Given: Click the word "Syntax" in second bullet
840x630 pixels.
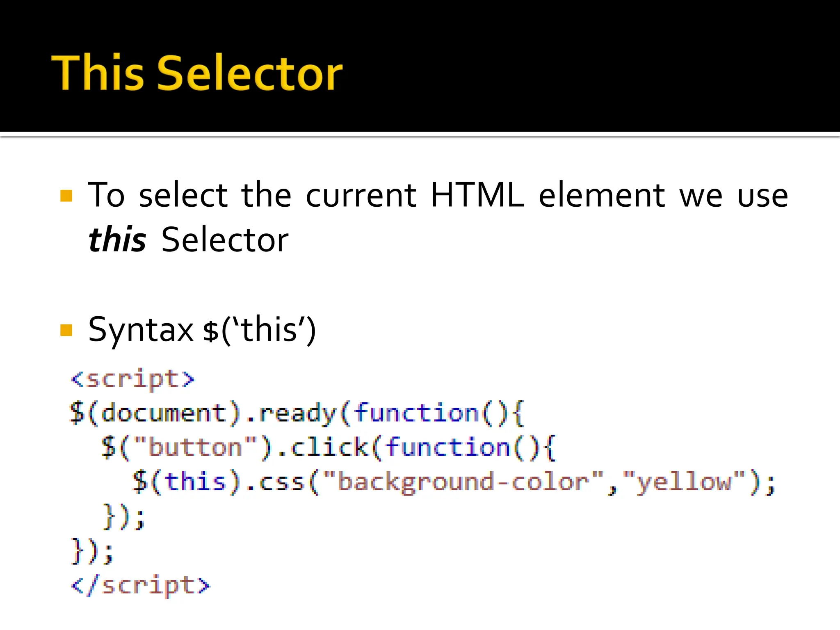Looking at the screenshot, I should coord(141,330).
